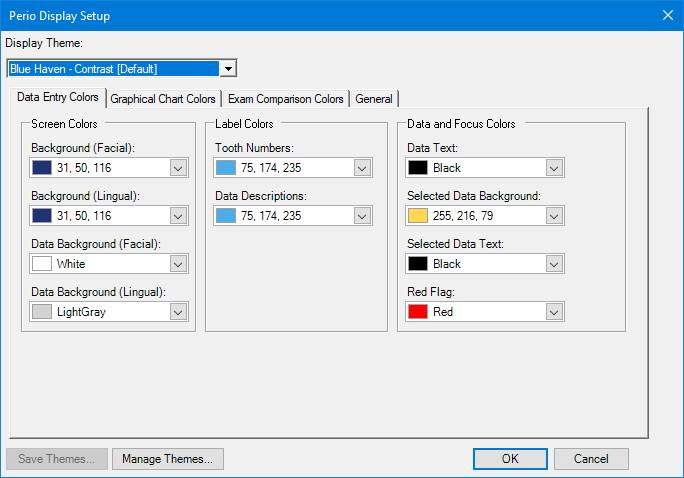Image resolution: width=684 pixels, height=478 pixels.
Task: Expand Data Background (Facial) dropdown arrow
Action: [x=178, y=264]
